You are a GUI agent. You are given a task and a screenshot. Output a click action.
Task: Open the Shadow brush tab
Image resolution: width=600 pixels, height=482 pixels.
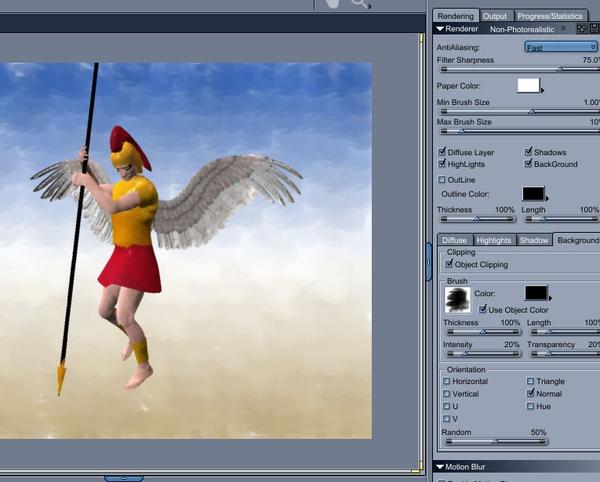point(534,240)
